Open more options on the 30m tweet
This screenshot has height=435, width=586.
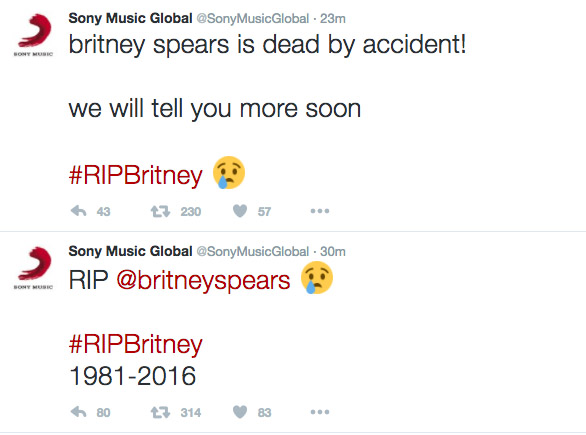tap(320, 412)
